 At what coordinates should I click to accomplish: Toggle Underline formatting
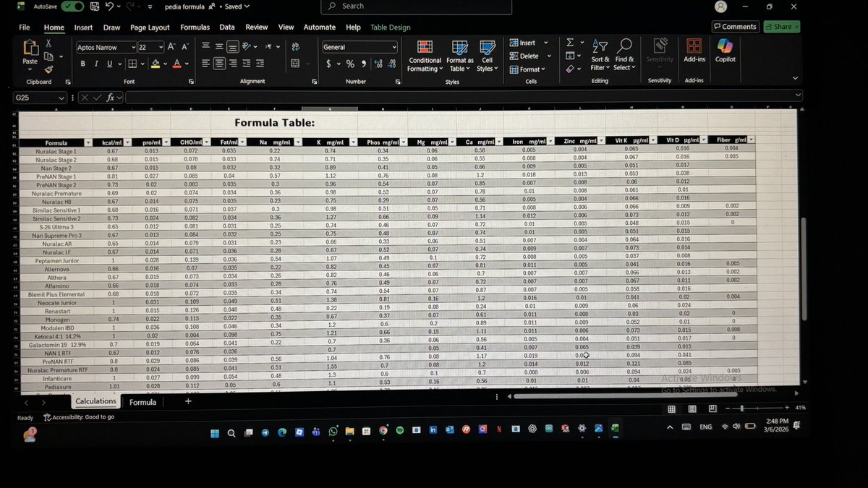(x=109, y=64)
